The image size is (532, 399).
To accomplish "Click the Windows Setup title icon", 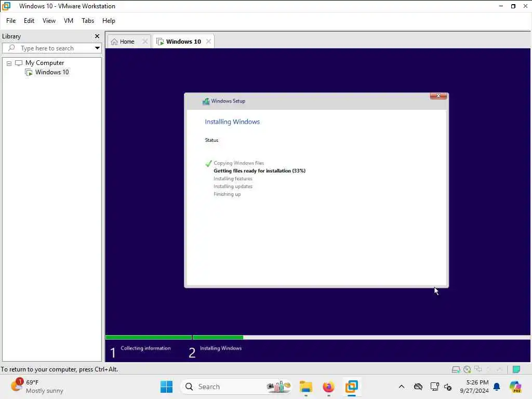I will tap(206, 101).
